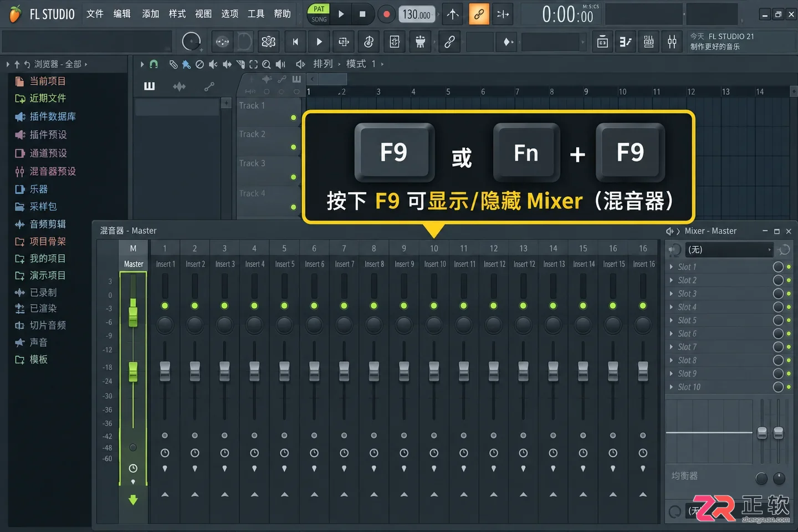Open the Piano roll icon

click(x=626, y=42)
